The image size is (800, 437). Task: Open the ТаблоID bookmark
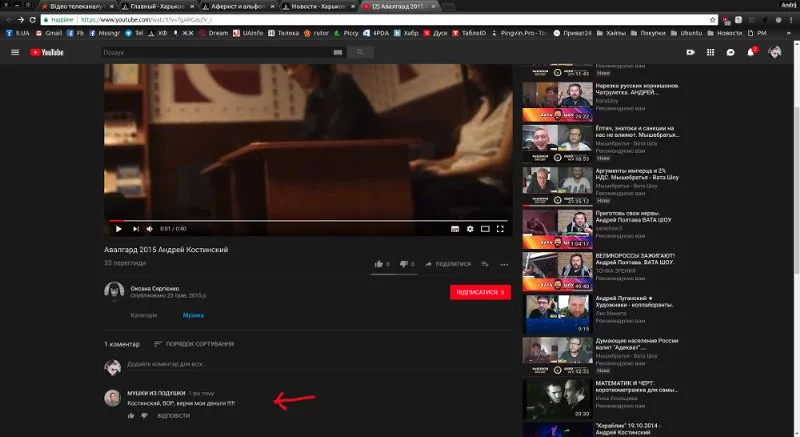(x=469, y=33)
